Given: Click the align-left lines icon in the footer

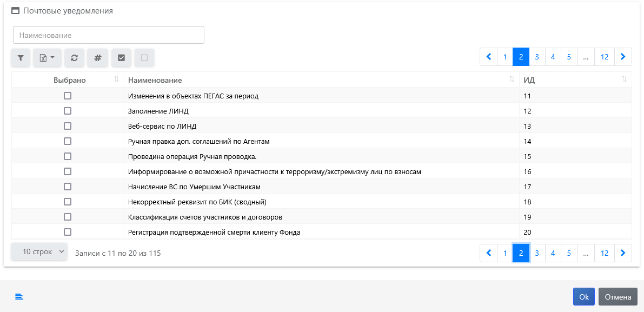Looking at the screenshot, I should click(19, 296).
